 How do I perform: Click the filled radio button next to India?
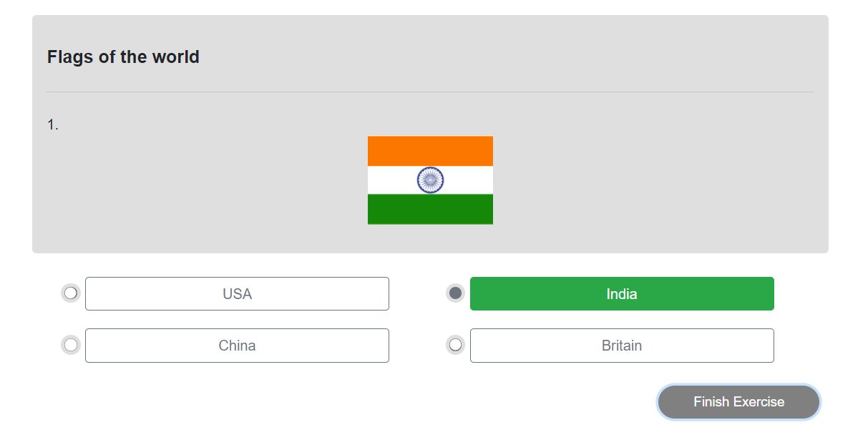pyautogui.click(x=455, y=293)
